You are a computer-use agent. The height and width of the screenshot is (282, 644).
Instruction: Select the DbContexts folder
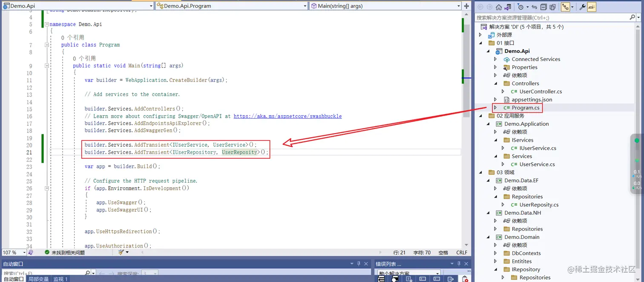tap(526, 253)
